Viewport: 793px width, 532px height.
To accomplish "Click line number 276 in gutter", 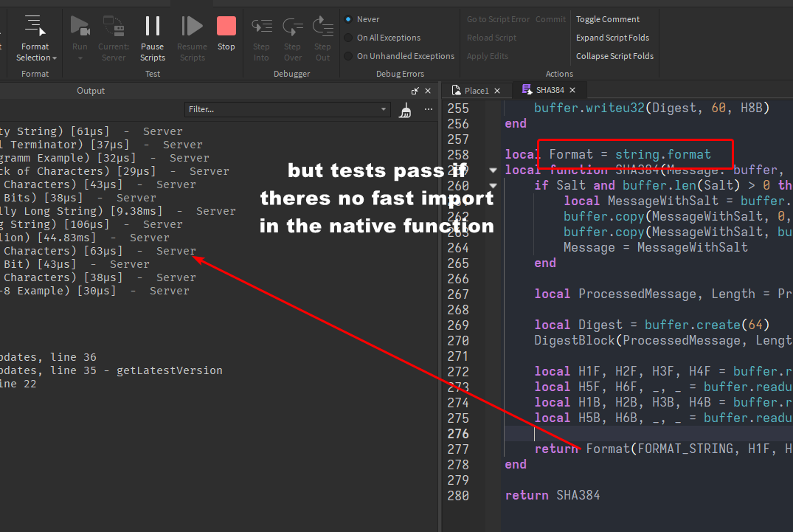I will (x=458, y=434).
